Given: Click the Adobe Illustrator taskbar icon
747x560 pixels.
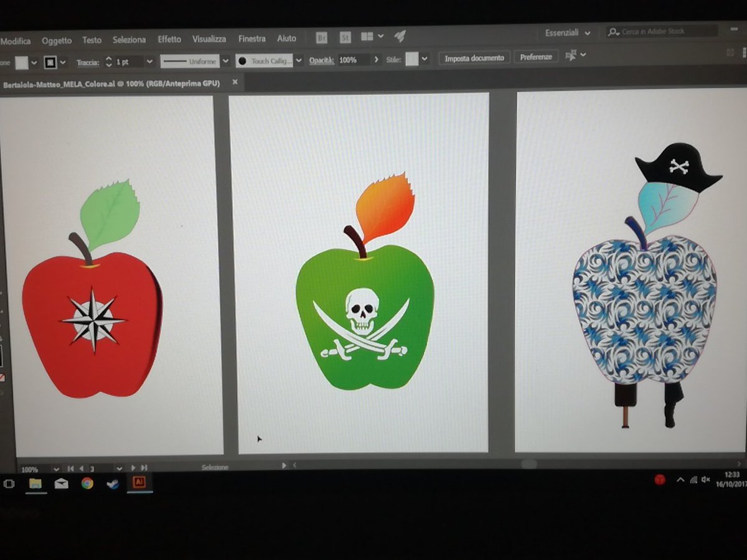Looking at the screenshot, I should click(x=139, y=482).
